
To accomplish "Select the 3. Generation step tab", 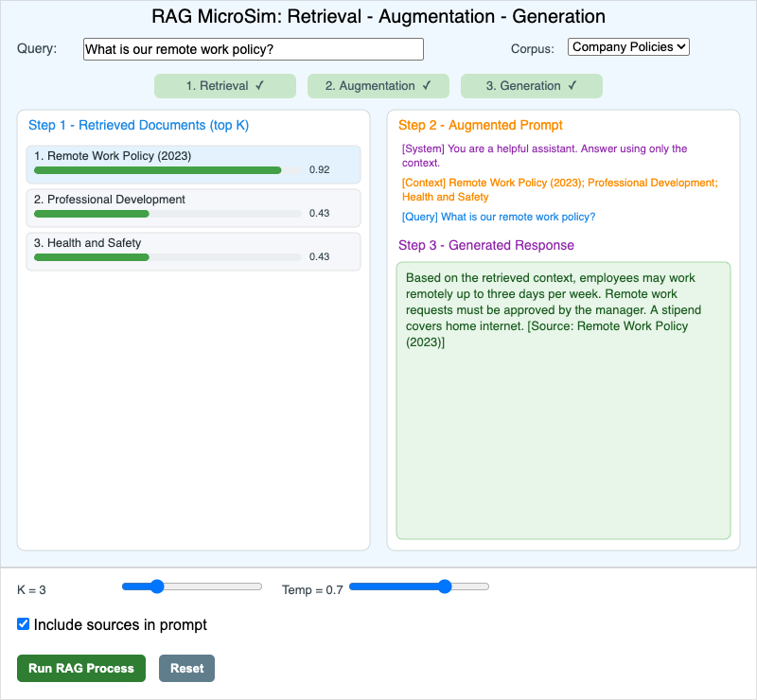I will 532,86.
